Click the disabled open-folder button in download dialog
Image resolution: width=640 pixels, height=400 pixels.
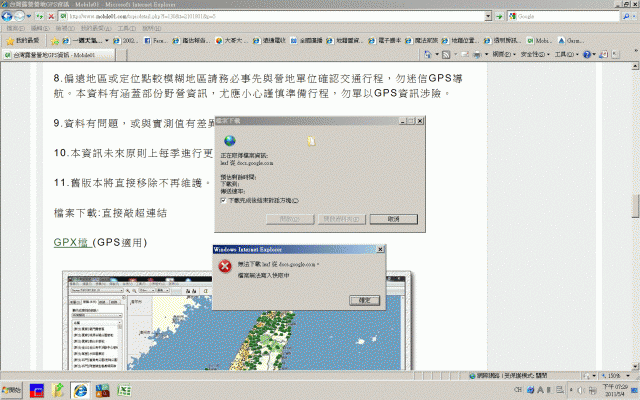point(342,219)
